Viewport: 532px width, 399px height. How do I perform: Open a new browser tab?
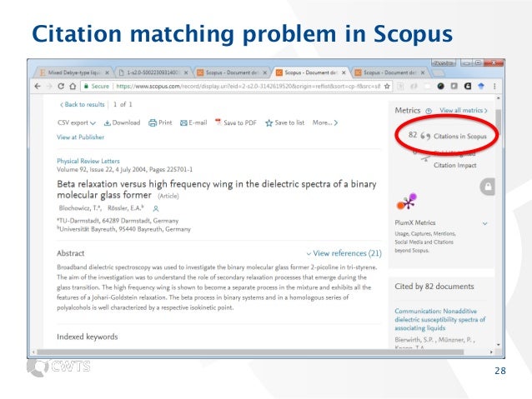point(438,72)
